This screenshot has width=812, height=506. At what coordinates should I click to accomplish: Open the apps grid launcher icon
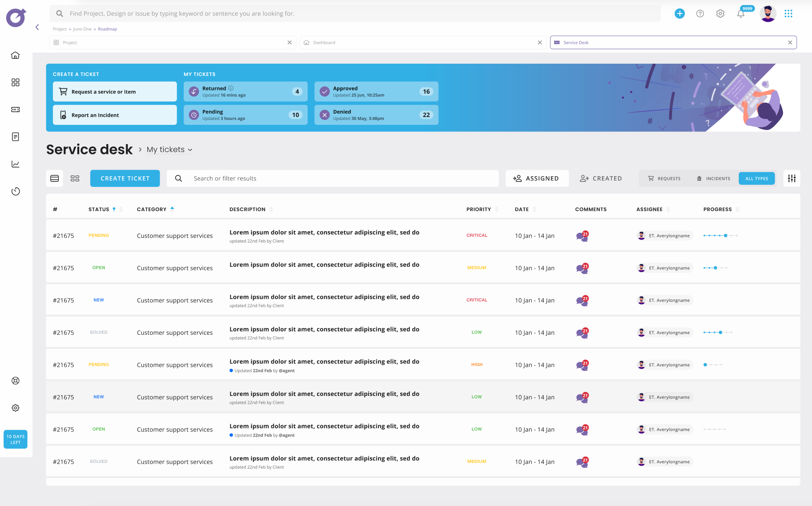788,14
